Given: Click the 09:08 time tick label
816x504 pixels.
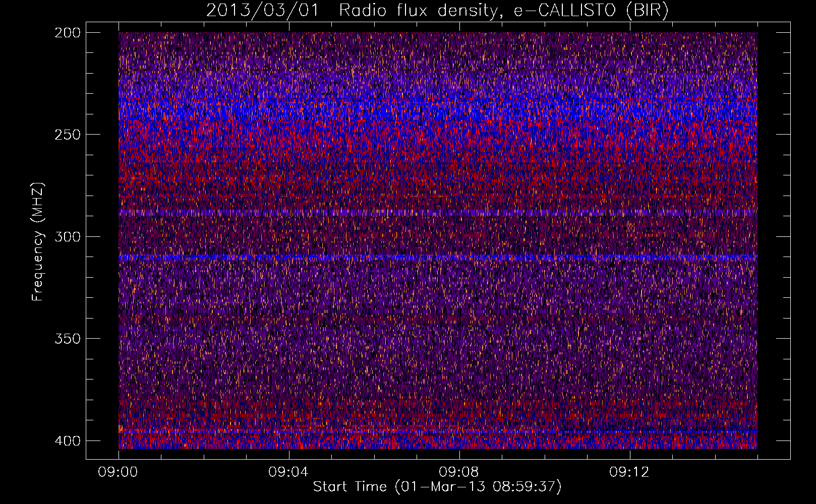Looking at the screenshot, I should click(x=459, y=472).
